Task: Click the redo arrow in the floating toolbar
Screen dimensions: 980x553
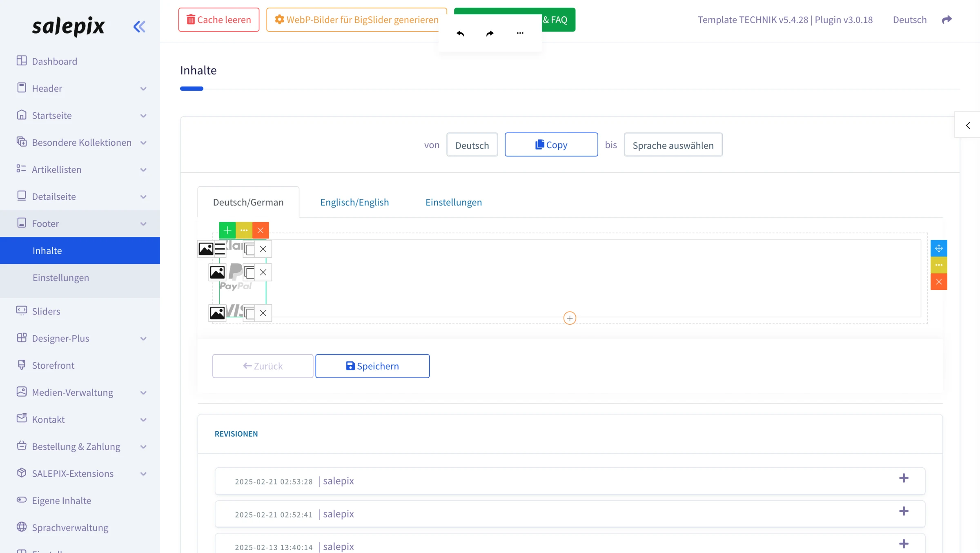Action: click(490, 33)
